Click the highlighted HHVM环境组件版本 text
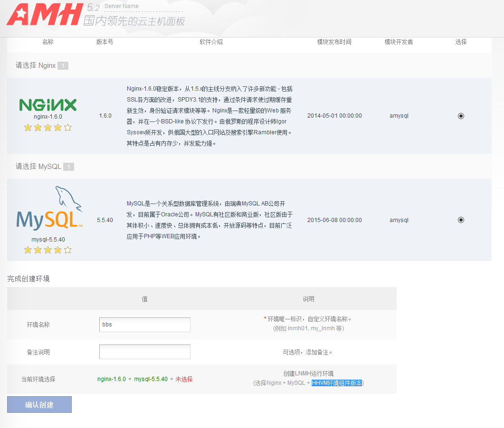Image resolution: width=504 pixels, height=428 pixels. point(337,383)
